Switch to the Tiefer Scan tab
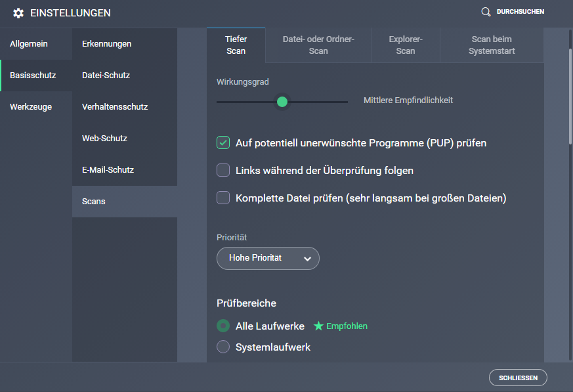573x392 pixels. tap(236, 45)
